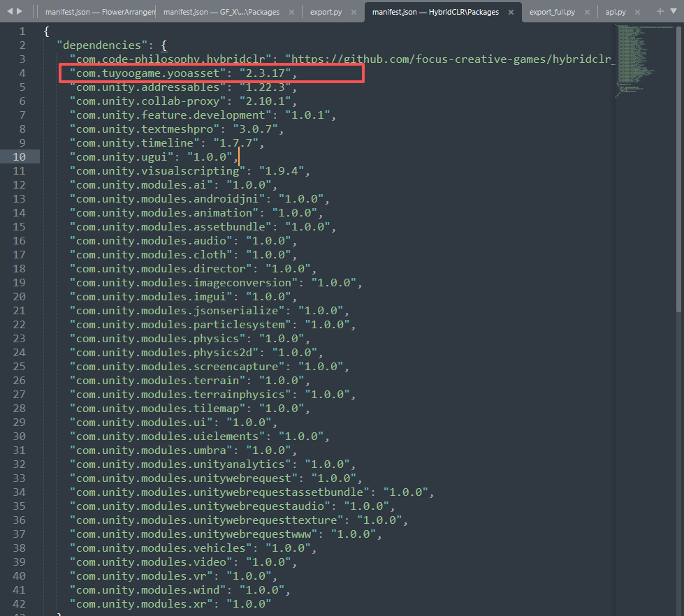
Task: Click the code minimap preview
Action: point(644,60)
